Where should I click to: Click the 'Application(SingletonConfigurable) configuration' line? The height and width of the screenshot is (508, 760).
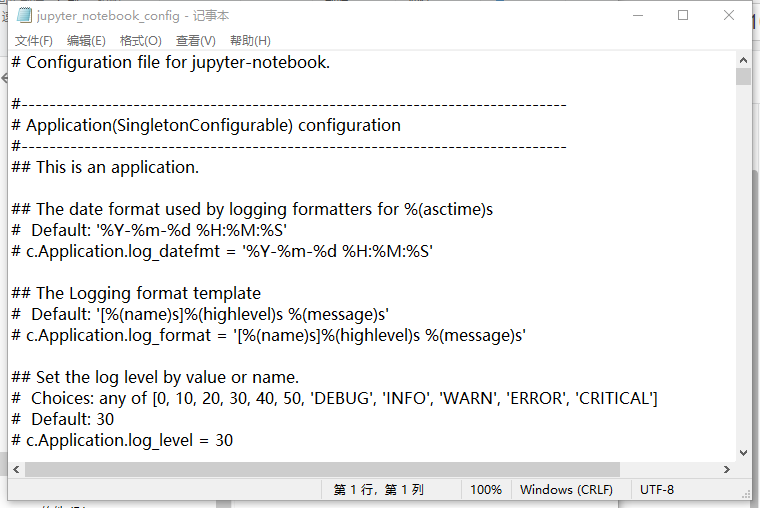(206, 126)
